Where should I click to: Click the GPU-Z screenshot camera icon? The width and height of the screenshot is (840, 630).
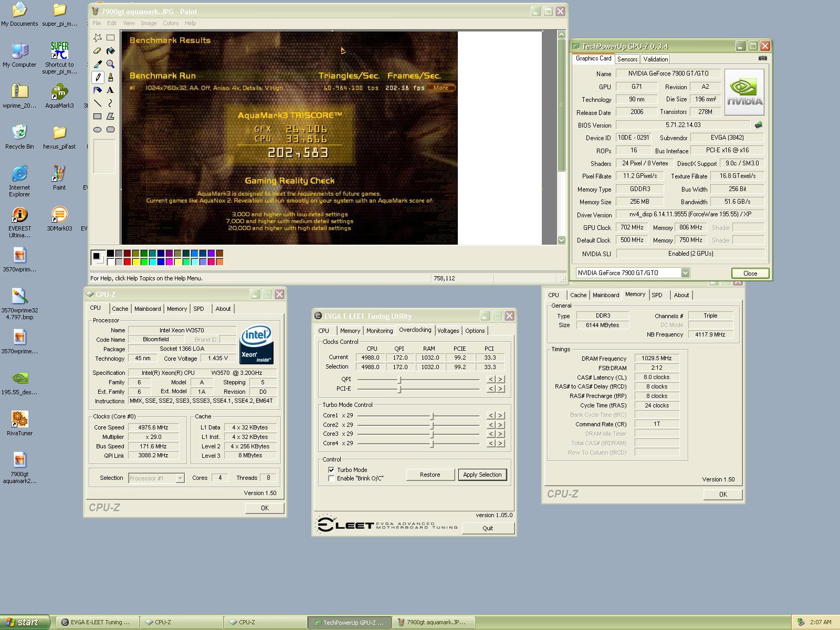point(763,58)
